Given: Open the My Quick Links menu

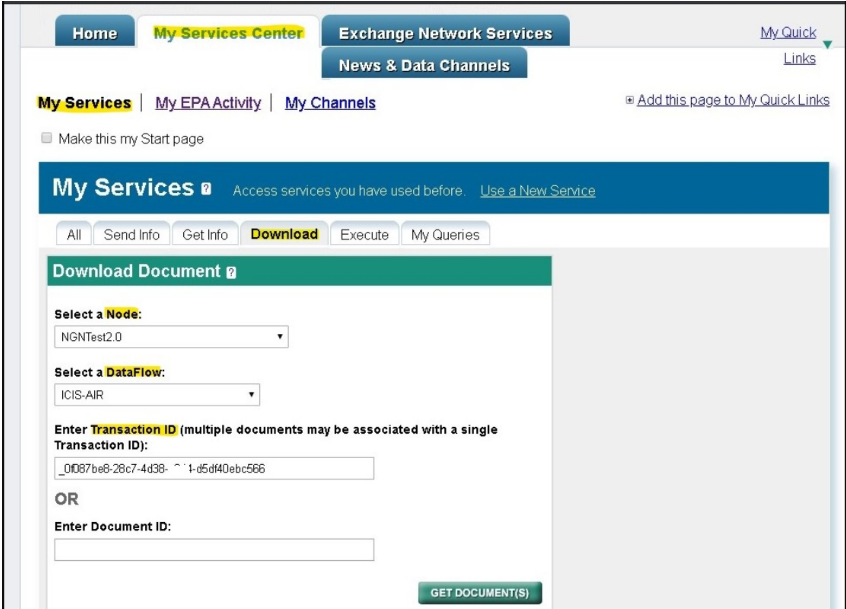Looking at the screenshot, I should [788, 34].
